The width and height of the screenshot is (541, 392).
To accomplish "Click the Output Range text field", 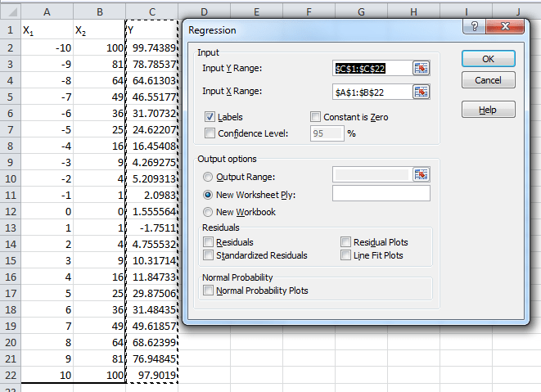I will click(x=372, y=174).
